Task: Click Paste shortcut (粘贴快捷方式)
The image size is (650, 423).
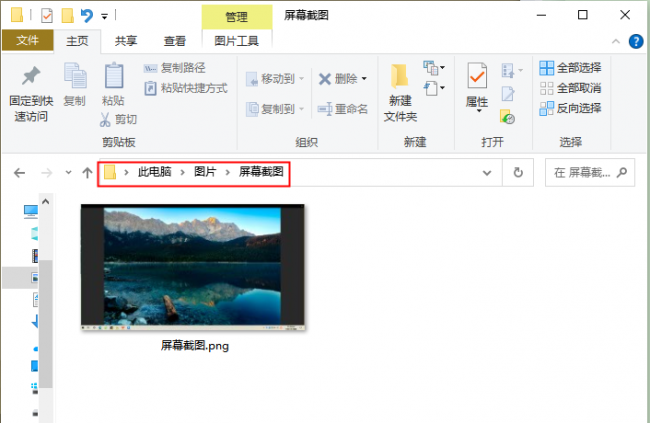Action: pos(186,88)
